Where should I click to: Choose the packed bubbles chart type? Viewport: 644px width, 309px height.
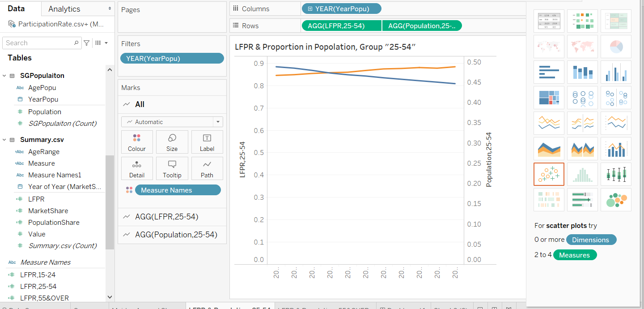(x=616, y=199)
